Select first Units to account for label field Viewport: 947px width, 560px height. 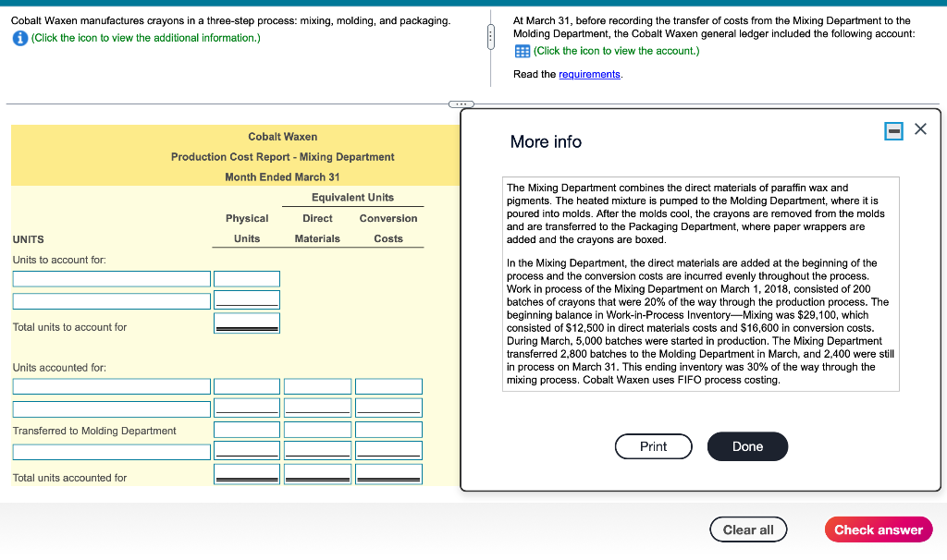[x=112, y=279]
